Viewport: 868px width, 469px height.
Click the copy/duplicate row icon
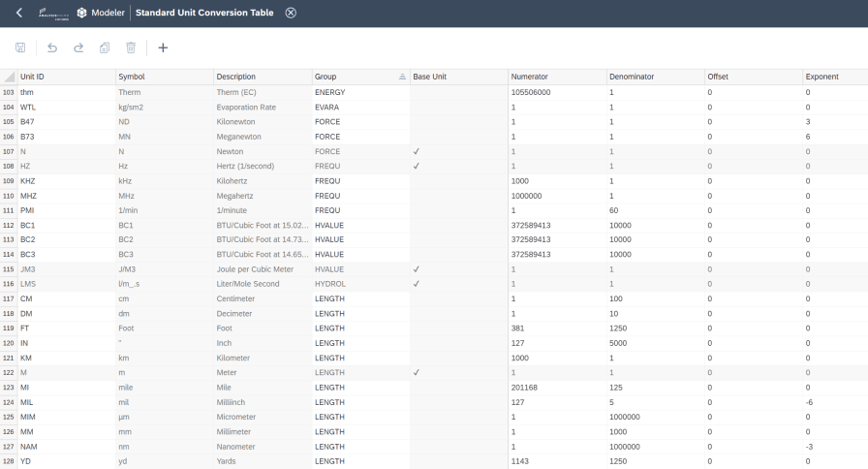point(105,47)
